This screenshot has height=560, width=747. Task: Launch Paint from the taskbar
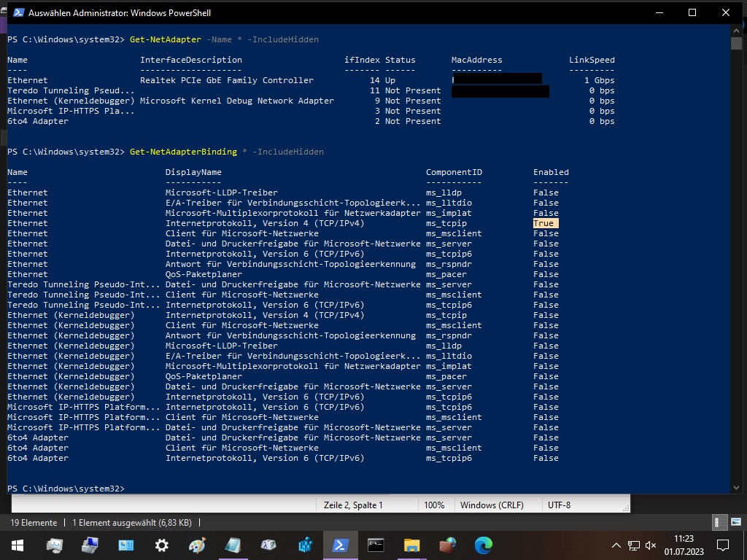click(x=197, y=545)
